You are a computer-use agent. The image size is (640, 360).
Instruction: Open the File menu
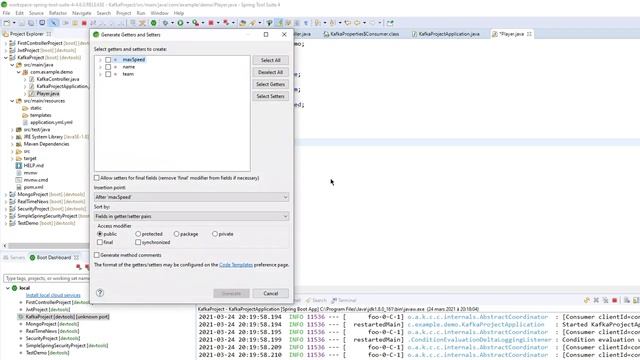(6, 13)
